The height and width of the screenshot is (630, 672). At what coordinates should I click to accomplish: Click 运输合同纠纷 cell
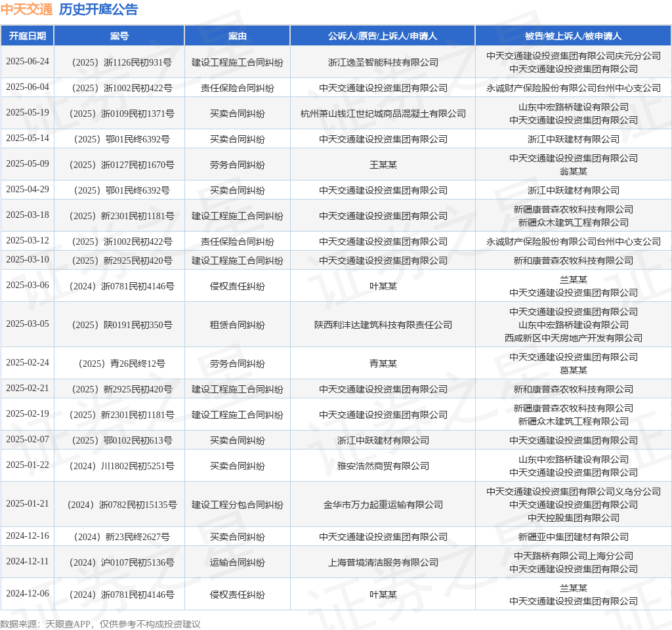pyautogui.click(x=238, y=562)
